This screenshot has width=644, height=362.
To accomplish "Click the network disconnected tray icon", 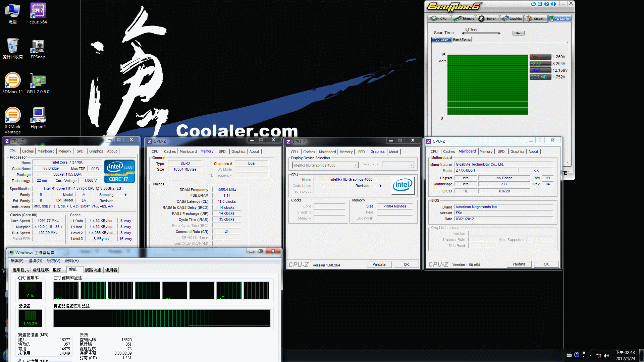I will 598,355.
